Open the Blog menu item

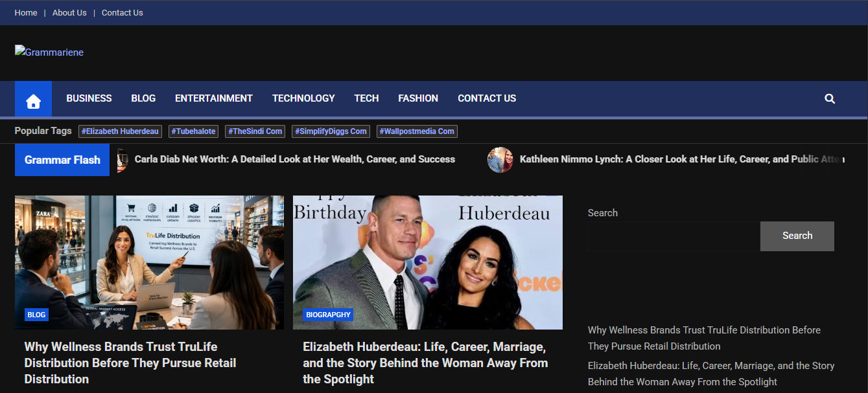click(143, 98)
